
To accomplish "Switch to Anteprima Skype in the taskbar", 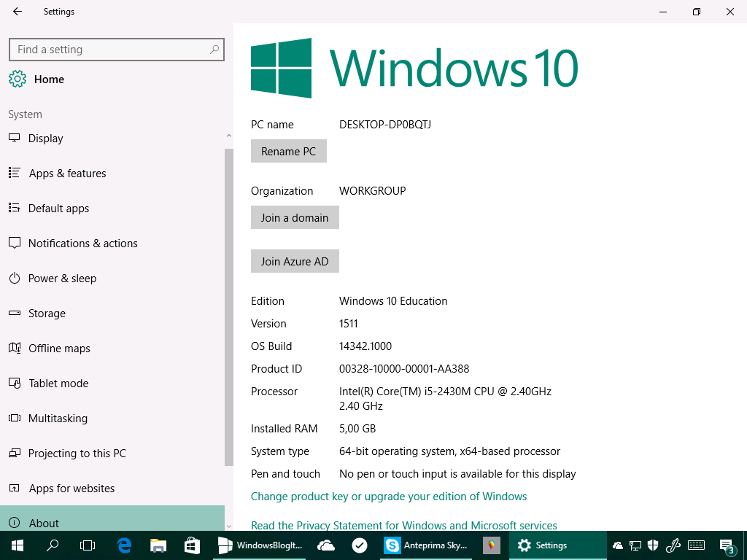I will (427, 545).
